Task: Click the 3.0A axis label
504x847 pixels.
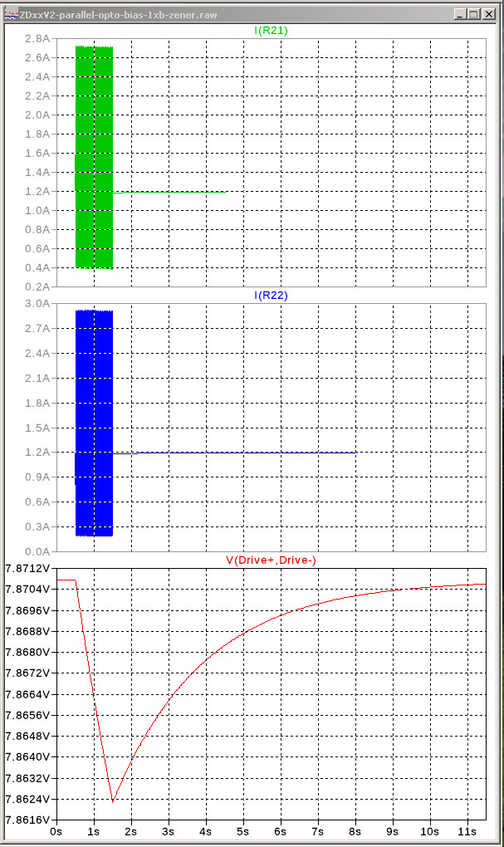Action: (x=37, y=304)
